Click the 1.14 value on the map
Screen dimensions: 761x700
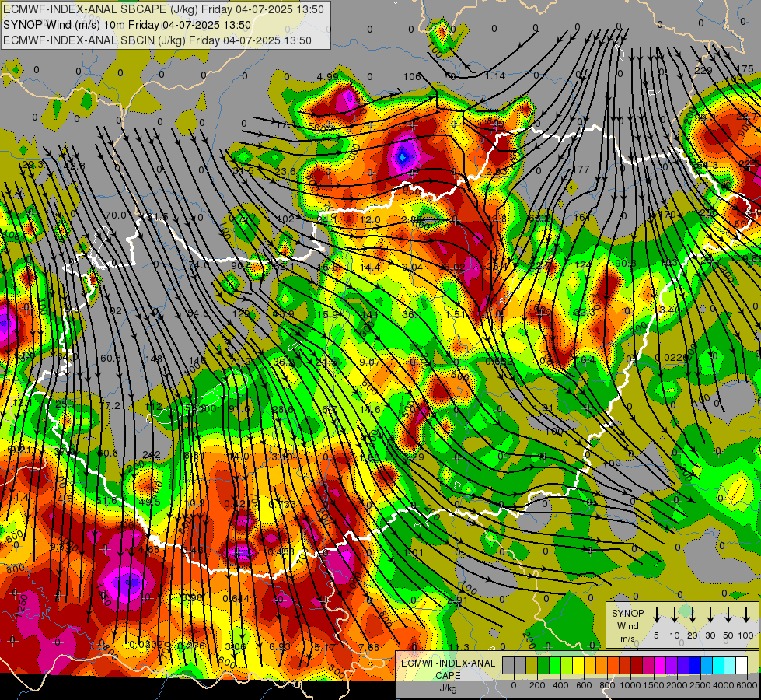495,76
